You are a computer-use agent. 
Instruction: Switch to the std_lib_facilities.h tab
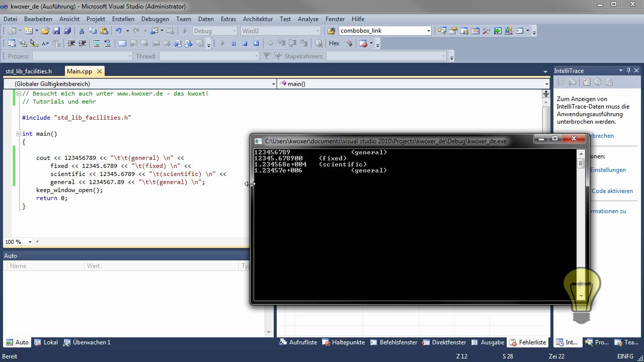(x=29, y=71)
